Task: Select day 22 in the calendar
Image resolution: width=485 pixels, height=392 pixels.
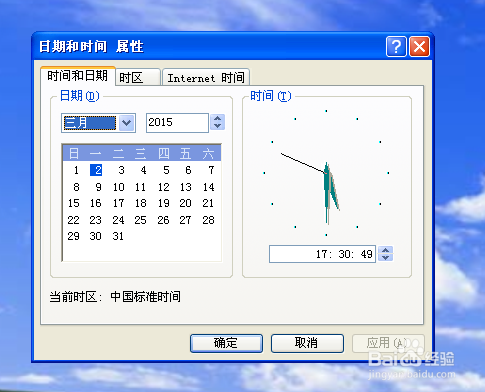Action: (x=73, y=220)
